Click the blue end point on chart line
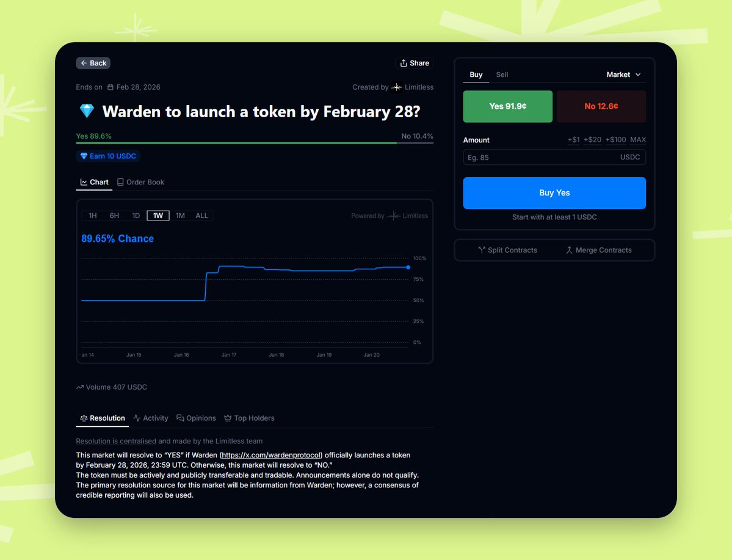Image resolution: width=732 pixels, height=560 pixels. pyautogui.click(x=408, y=267)
